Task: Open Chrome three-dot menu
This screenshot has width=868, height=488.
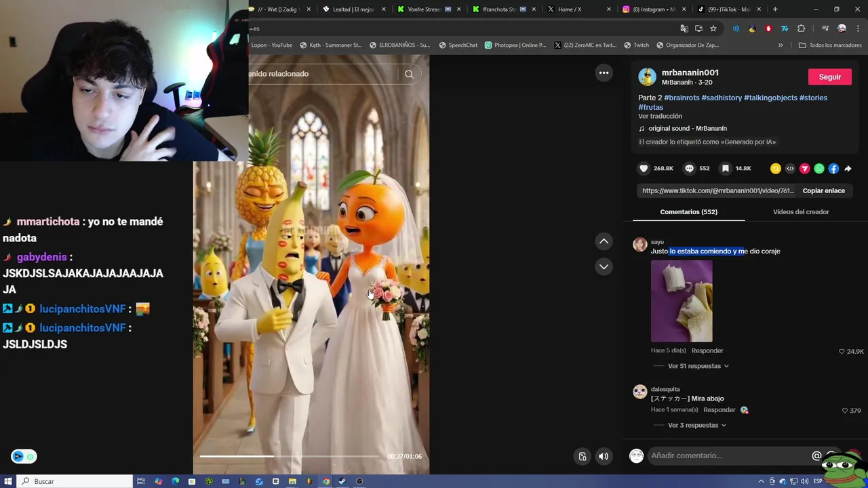Action: click(858, 28)
